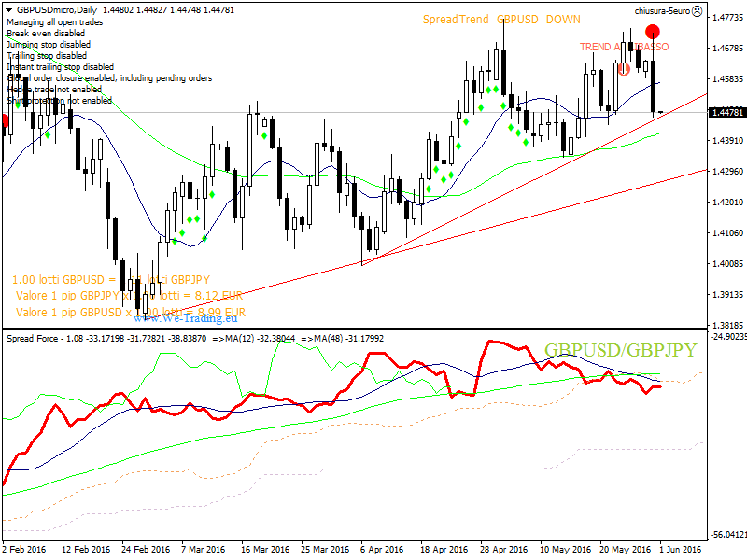Viewport: 747px width, 560px height.
Task: Click the red marker at left chart edge
Action: [6, 120]
